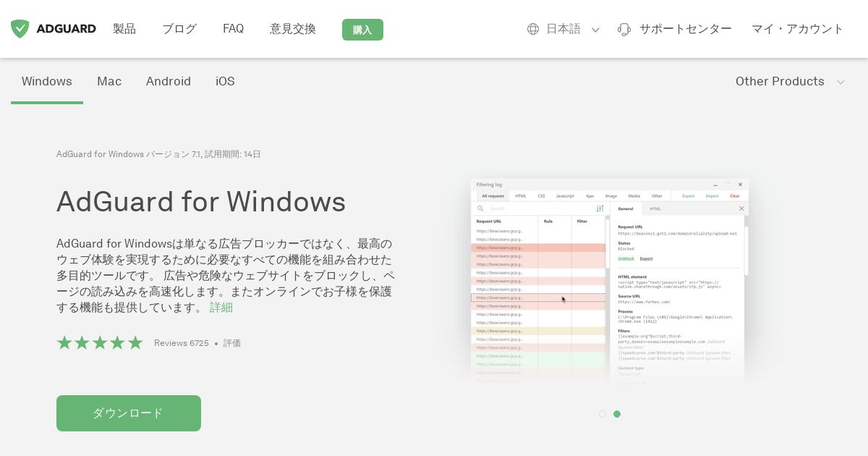The width and height of the screenshot is (868, 456).
Task: Expand the Other Products dropdown
Action: (x=790, y=81)
